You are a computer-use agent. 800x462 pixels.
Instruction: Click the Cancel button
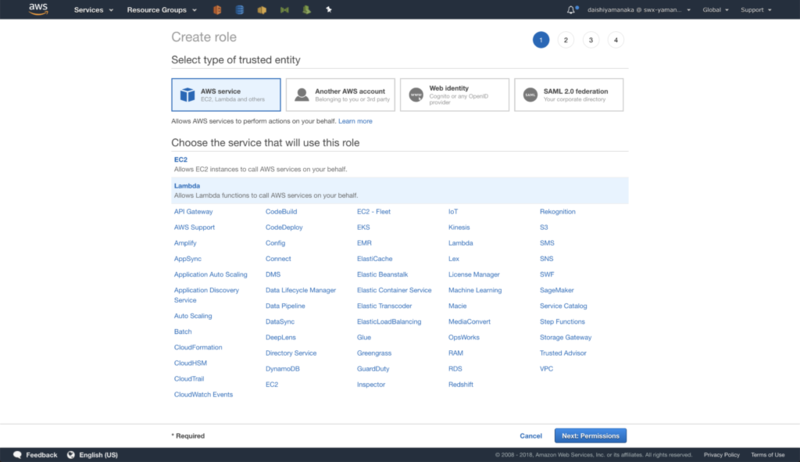[531, 435]
